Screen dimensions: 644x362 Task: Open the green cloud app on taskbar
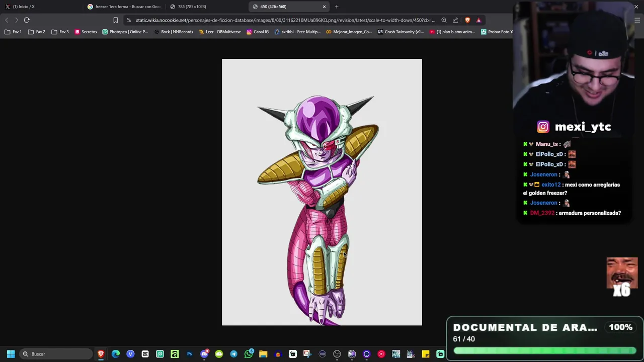click(219, 354)
